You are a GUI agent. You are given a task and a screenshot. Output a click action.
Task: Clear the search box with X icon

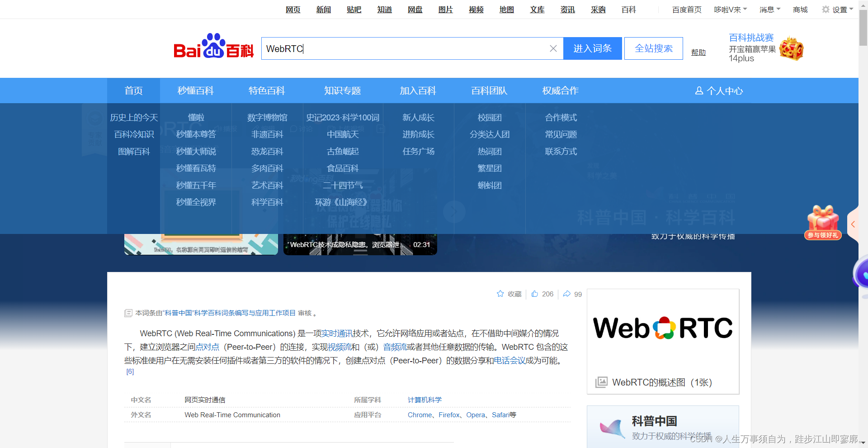[553, 48]
